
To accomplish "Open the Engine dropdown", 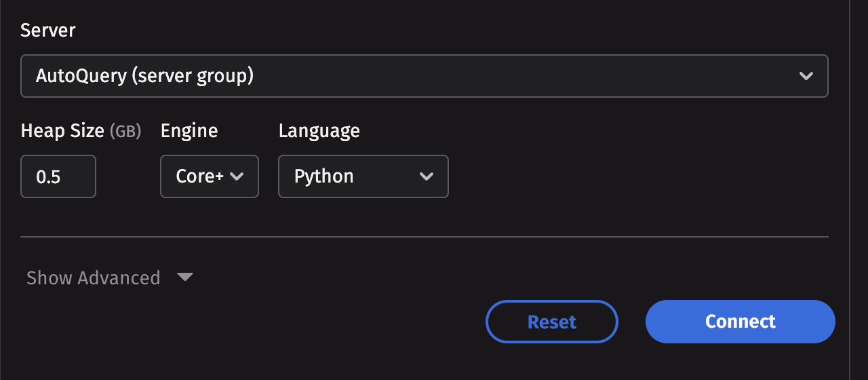I will (209, 176).
